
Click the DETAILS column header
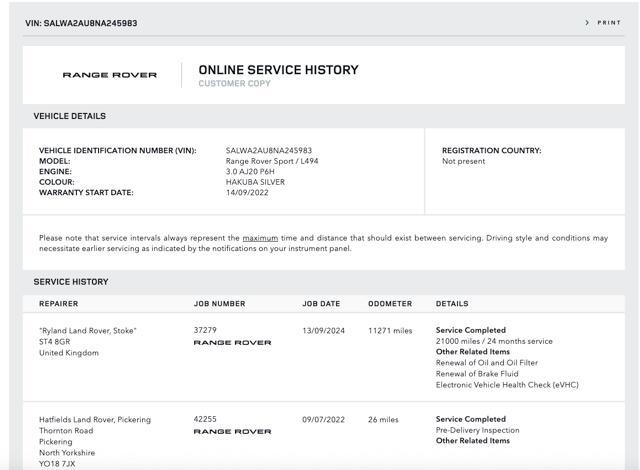[452, 304]
